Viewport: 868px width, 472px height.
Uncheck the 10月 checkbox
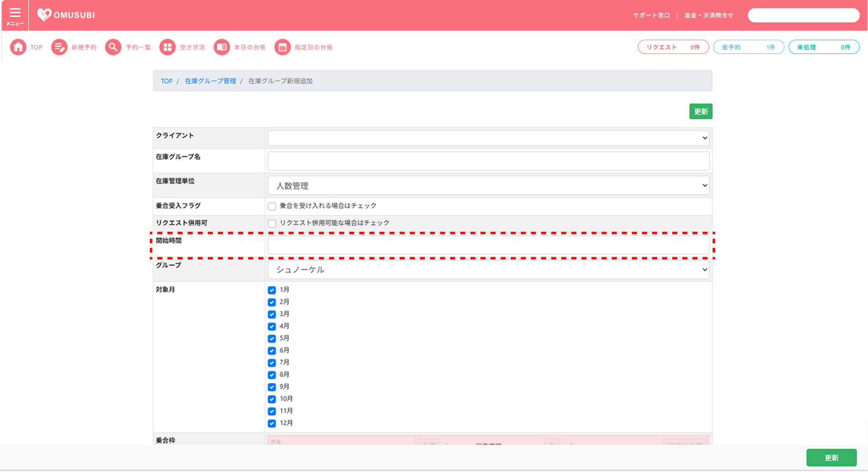272,399
